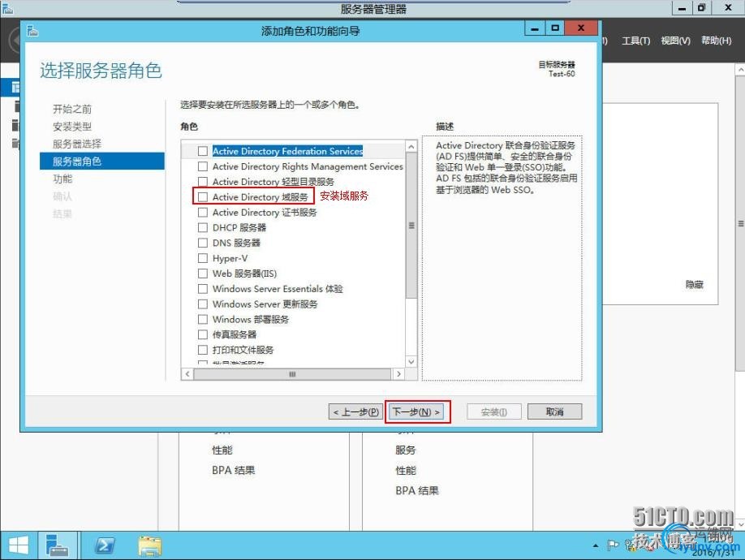Check Active Directory 轻型目录服务 checkbox
Screen dimensions: 745x560
203,182
